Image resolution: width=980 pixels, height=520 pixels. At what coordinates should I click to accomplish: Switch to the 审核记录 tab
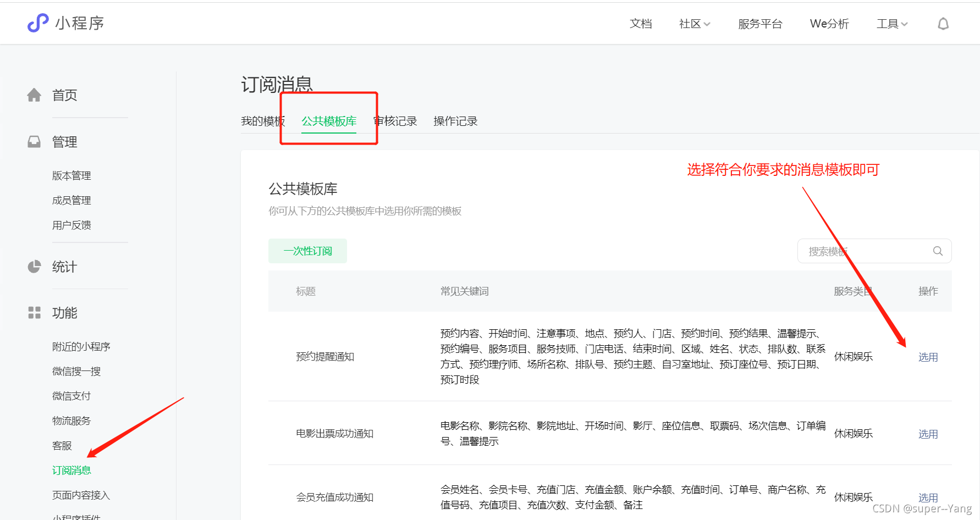click(x=395, y=121)
